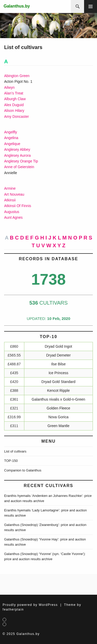Viewport: 97px width, 644px height.
Task: Follow the featherplain theme link
Action: [x=13, y=609]
